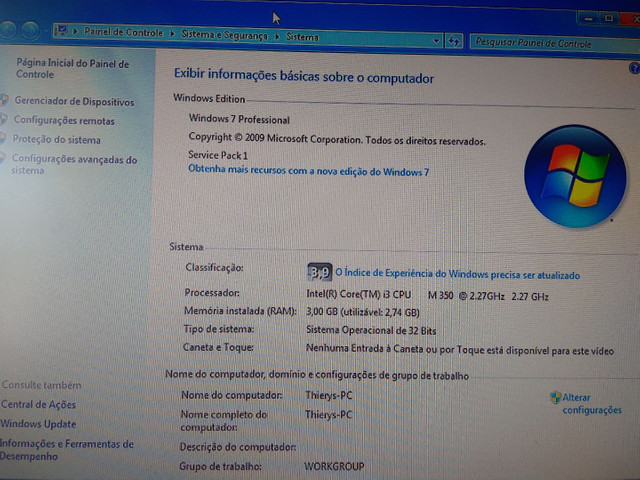Open Página Inicial do Painel de Controle
Screen dimensions: 640x480
pyautogui.click(x=73, y=69)
